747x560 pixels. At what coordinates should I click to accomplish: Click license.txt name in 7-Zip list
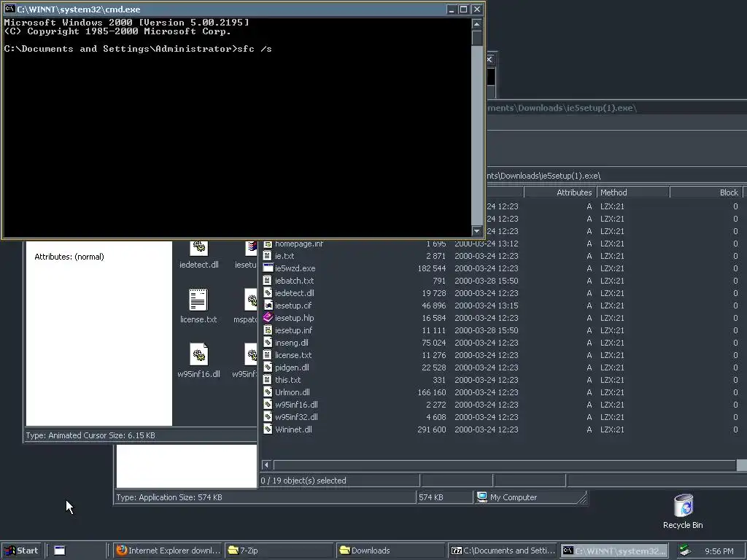tap(293, 355)
